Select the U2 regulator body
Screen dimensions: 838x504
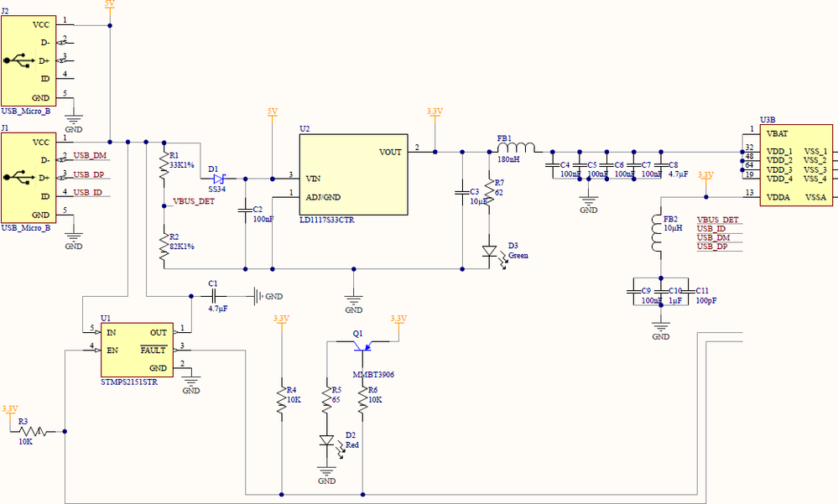click(353, 174)
